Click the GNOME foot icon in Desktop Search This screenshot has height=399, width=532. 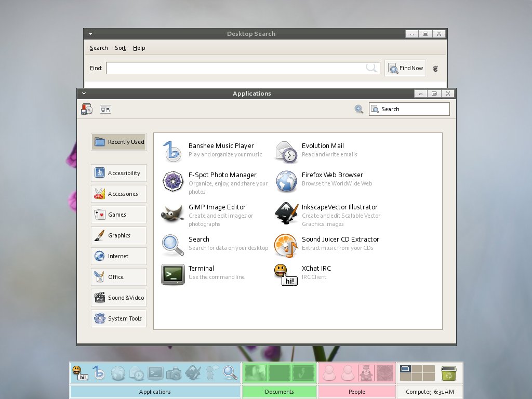[x=436, y=69]
